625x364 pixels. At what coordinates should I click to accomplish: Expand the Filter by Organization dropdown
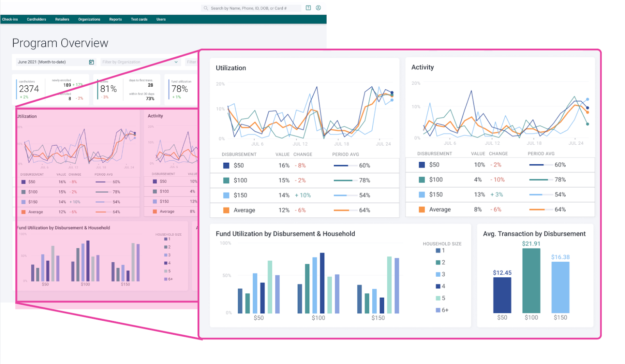pyautogui.click(x=140, y=62)
